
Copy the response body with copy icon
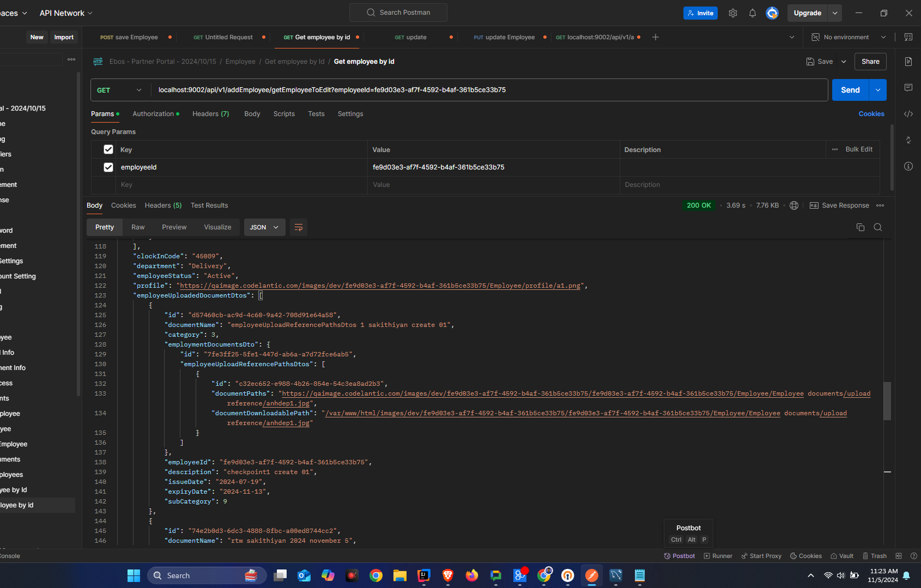point(861,227)
